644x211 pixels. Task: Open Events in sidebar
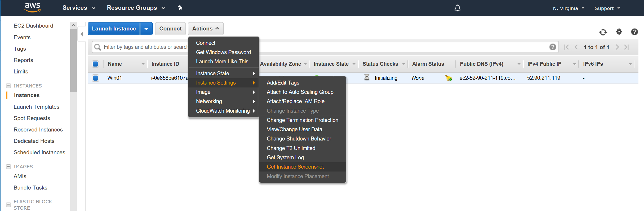tap(22, 37)
